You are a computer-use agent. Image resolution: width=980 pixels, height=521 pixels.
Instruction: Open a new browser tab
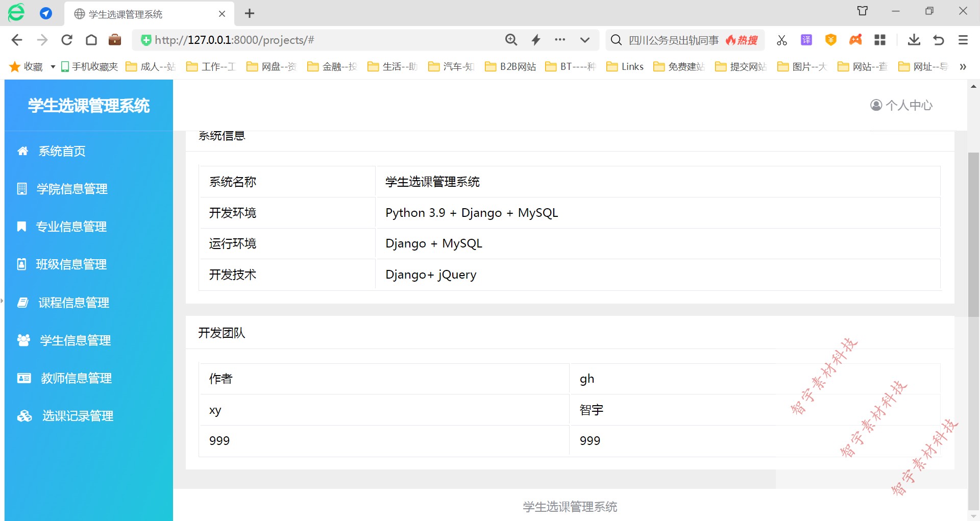249,13
